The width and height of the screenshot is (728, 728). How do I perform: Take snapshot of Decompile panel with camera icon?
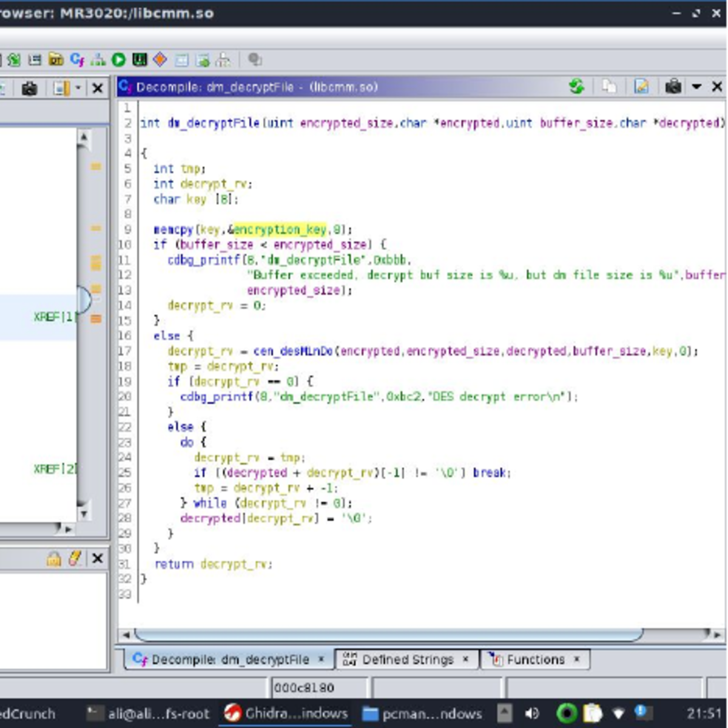coord(673,87)
